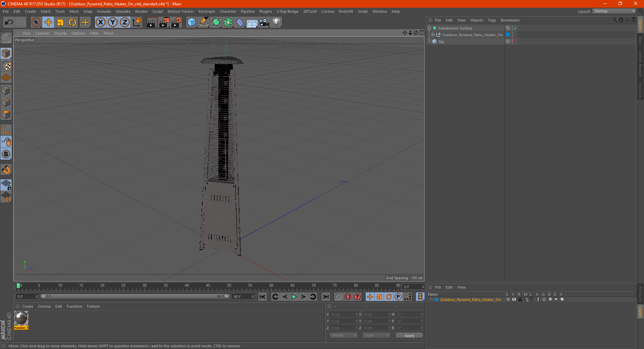Open the World coordinate dropdown

[344, 335]
